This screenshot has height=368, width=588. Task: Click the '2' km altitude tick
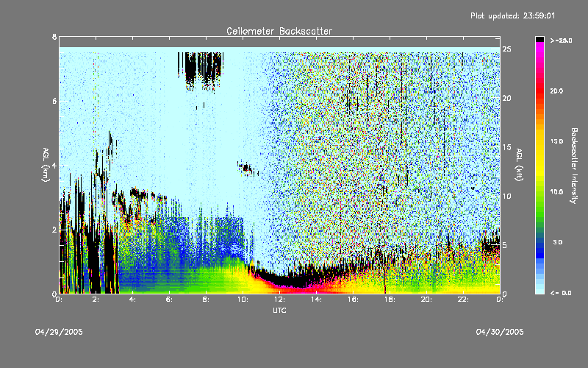[x=54, y=230]
